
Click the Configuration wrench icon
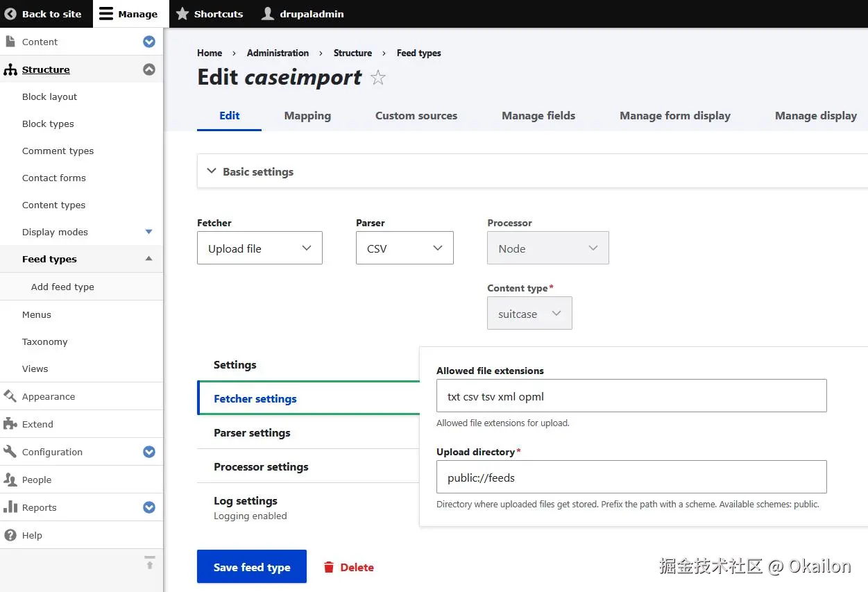pyautogui.click(x=10, y=452)
